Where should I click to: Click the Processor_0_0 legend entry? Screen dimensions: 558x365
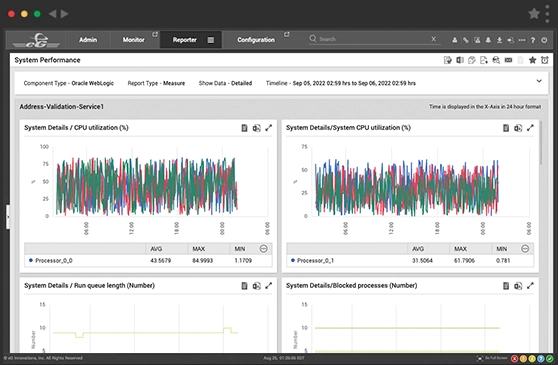pyautogui.click(x=51, y=260)
